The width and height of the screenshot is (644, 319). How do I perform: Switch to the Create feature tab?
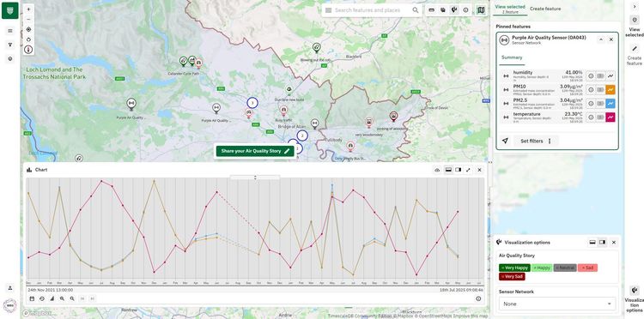[545, 9]
